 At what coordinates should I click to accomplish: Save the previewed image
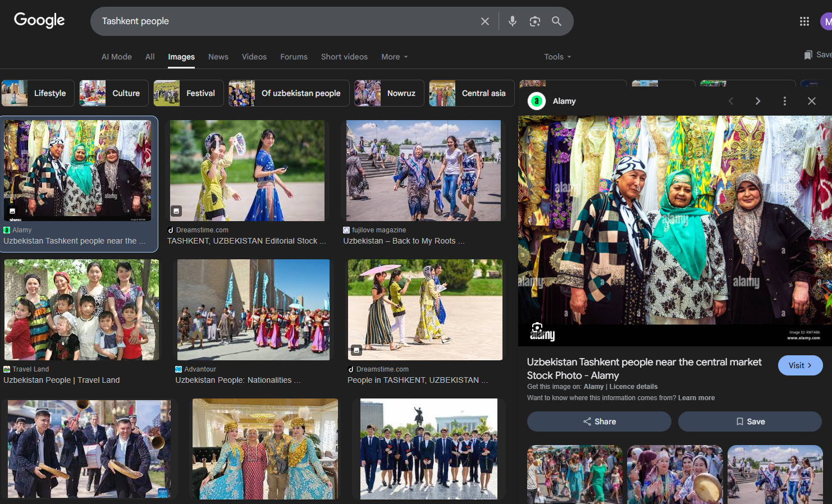point(750,421)
